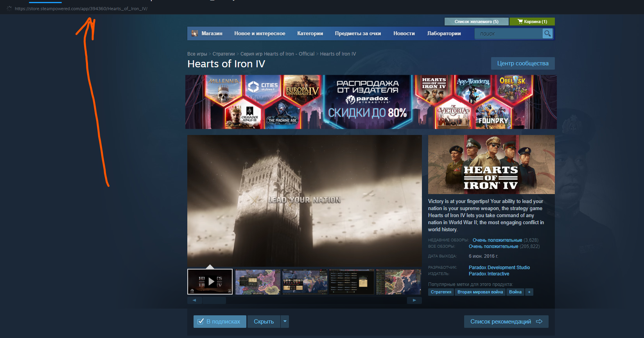The height and width of the screenshot is (338, 644).
Task: Play the main trailer video
Action: click(x=305, y=201)
